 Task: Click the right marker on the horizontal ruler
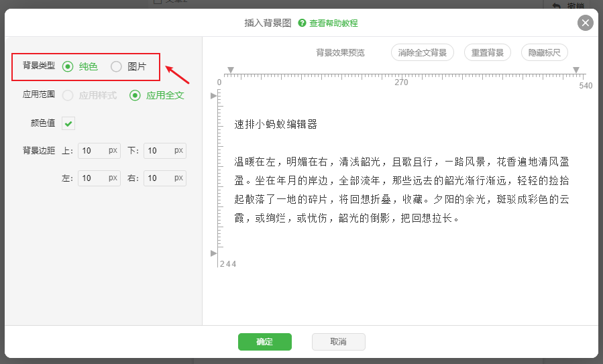pos(575,70)
